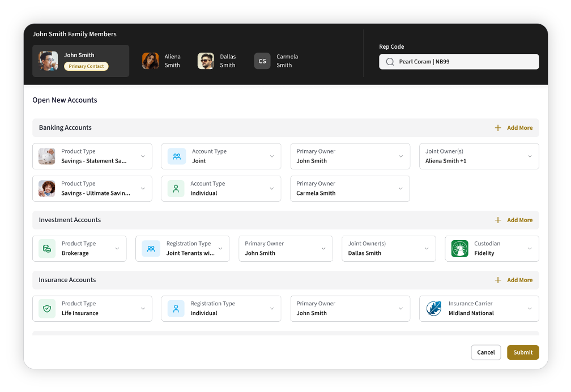Open Joint Owner(s) Aliena Smith +1 dropdown
This screenshot has width=571, height=392.
tap(479, 156)
